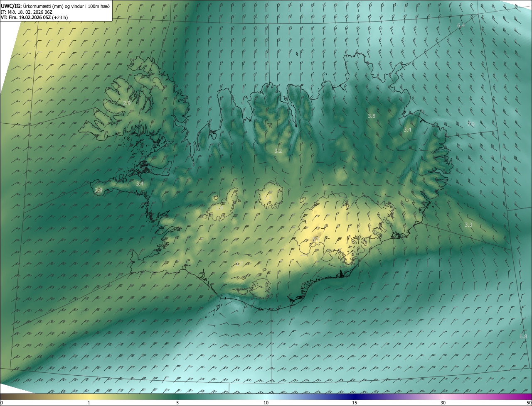The height and width of the screenshot is (406, 532).
Task: Click the color scale tick label 50
Action: click(x=529, y=403)
